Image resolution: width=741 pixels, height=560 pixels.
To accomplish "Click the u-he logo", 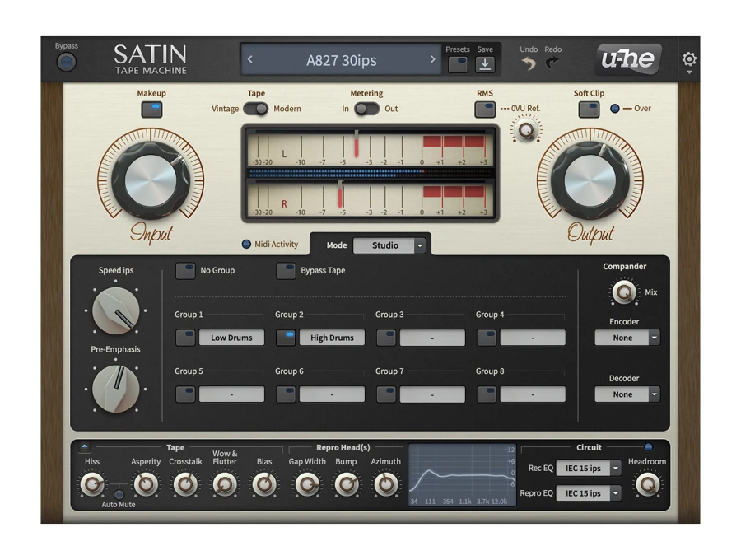I will 628,59.
